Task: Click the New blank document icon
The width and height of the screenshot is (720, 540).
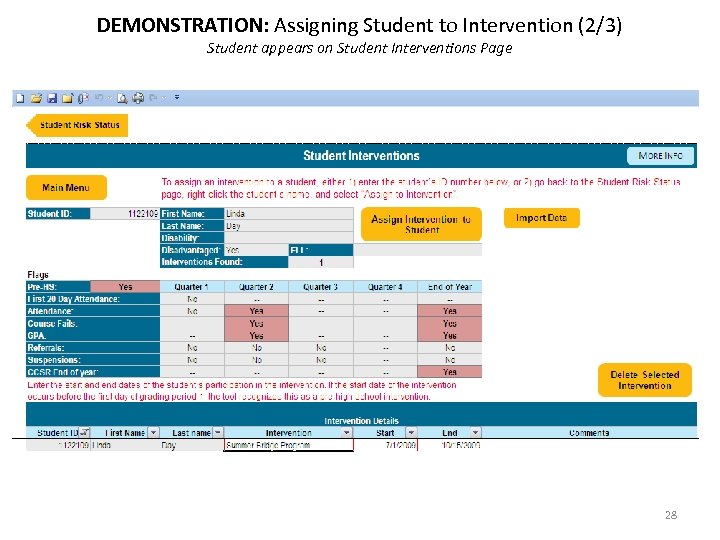Action: pyautogui.click(x=20, y=98)
